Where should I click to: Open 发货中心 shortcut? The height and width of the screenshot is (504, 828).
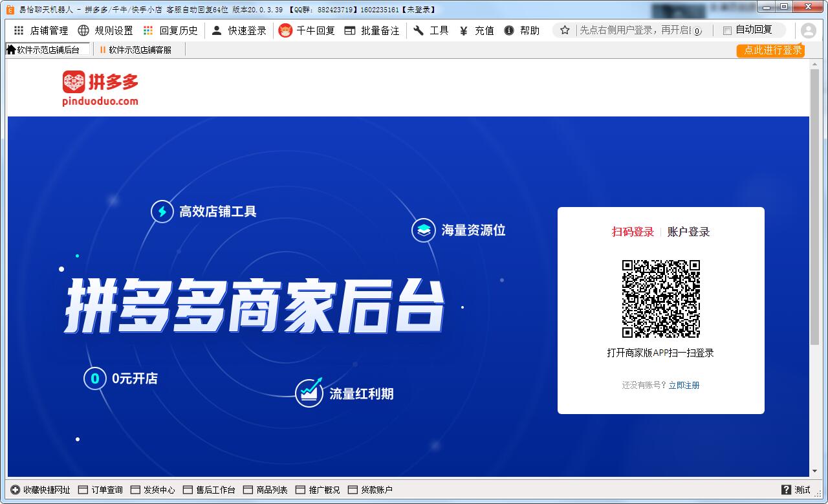click(153, 490)
